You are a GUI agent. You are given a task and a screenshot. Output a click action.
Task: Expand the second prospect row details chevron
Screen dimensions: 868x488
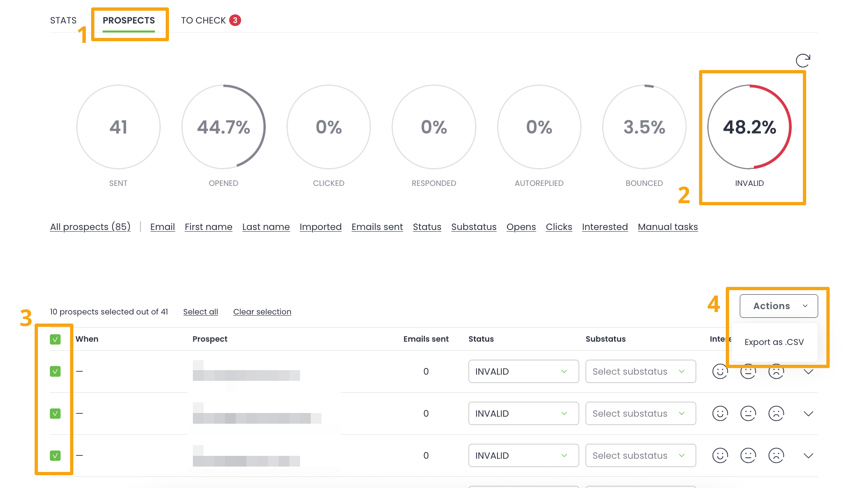(x=808, y=413)
